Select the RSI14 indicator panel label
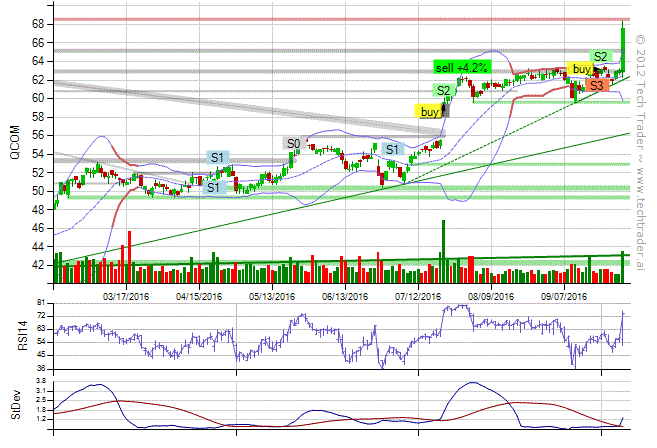The height and width of the screenshot is (448, 657). pos(12,334)
